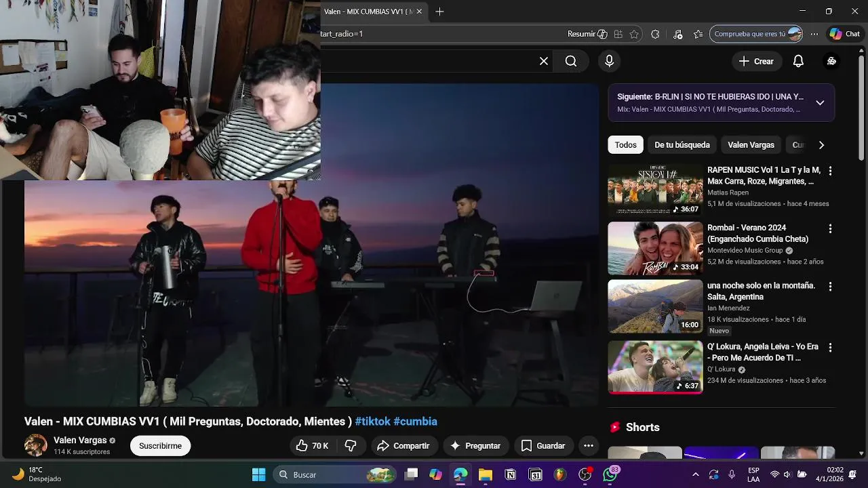Image resolution: width=868 pixels, height=488 pixels.
Task: Click the browser address bar URL
Action: (342, 34)
